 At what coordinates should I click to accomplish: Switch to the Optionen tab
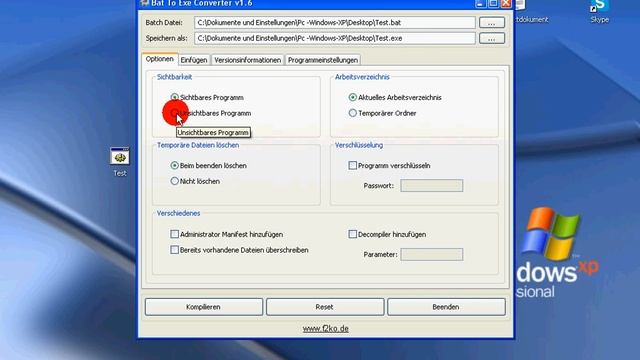point(160,59)
